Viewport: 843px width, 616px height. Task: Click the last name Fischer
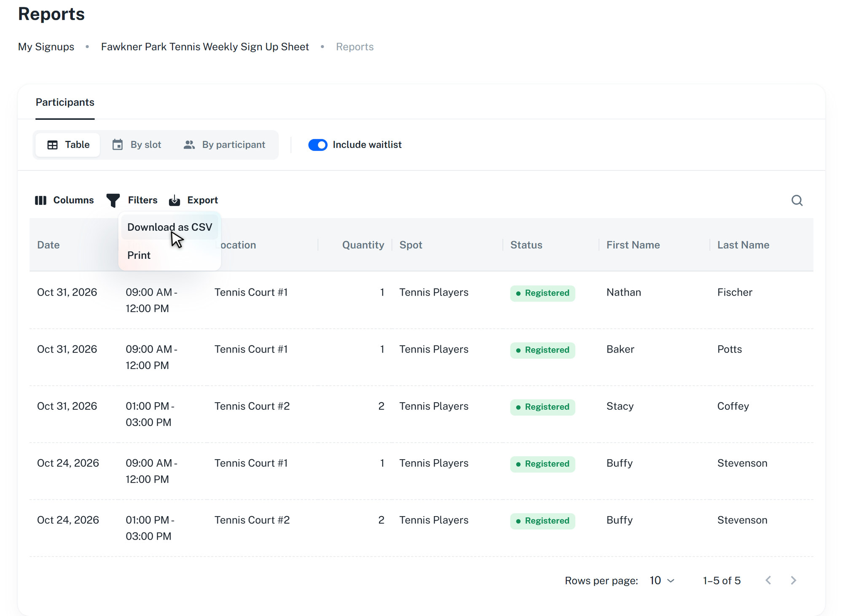(x=735, y=292)
